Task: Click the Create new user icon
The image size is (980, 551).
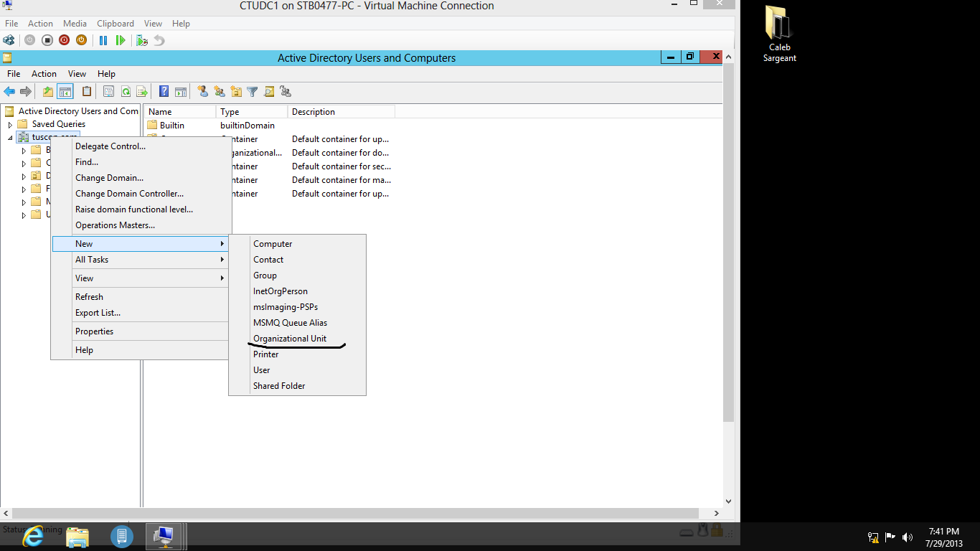Action: pos(202,91)
